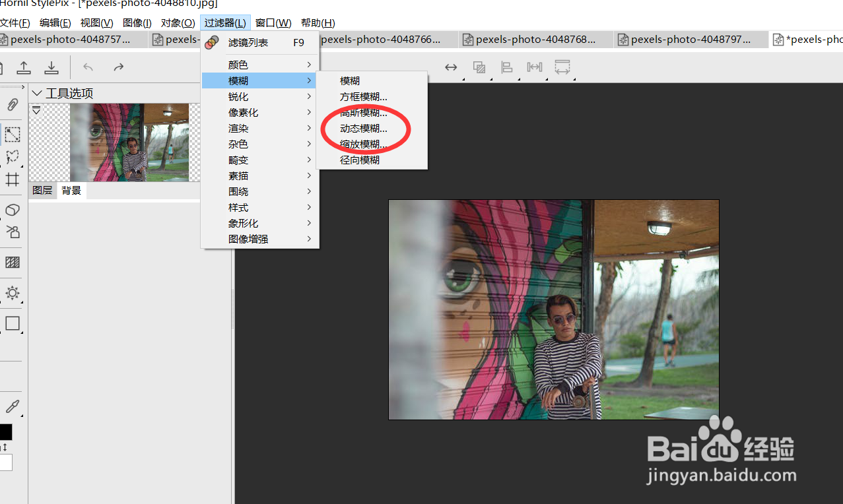Click the 过滤器(L) menu
This screenshot has width=843, height=504.
pyautogui.click(x=225, y=22)
